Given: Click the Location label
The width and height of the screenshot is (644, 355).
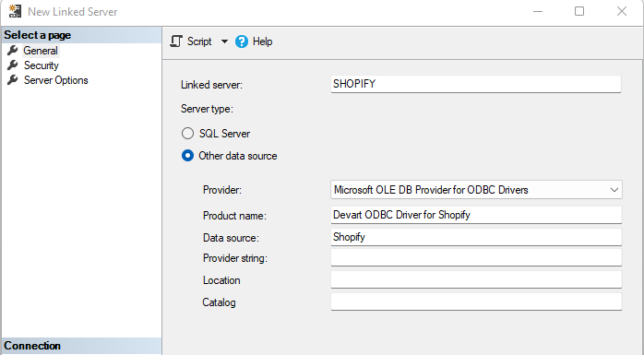Looking at the screenshot, I should [x=221, y=280].
